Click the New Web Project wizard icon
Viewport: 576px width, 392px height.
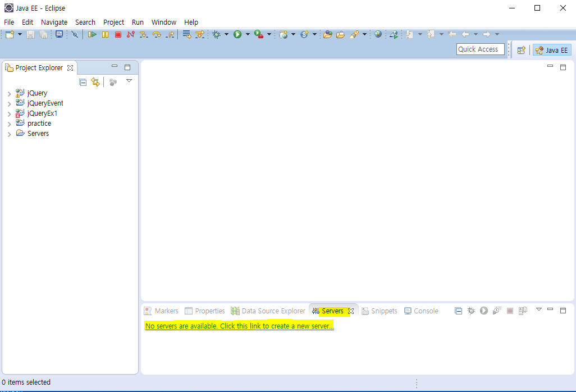coord(284,34)
